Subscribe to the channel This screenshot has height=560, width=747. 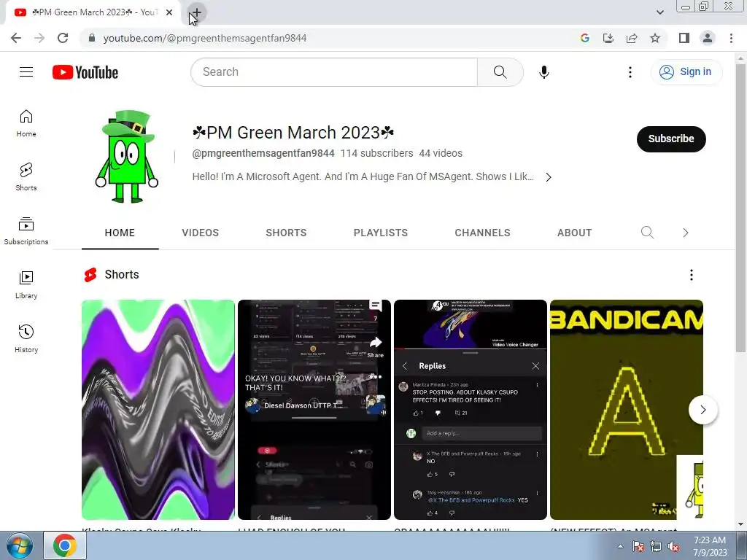tap(671, 139)
